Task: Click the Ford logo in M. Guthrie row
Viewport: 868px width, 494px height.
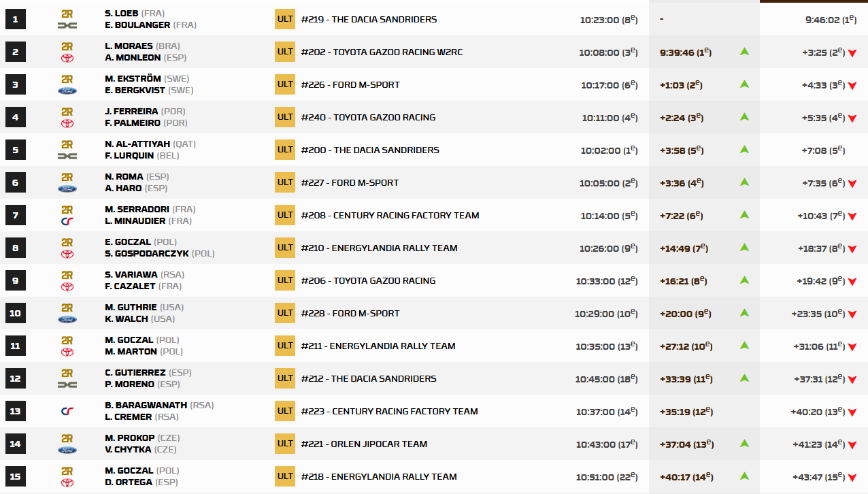Action: click(67, 319)
